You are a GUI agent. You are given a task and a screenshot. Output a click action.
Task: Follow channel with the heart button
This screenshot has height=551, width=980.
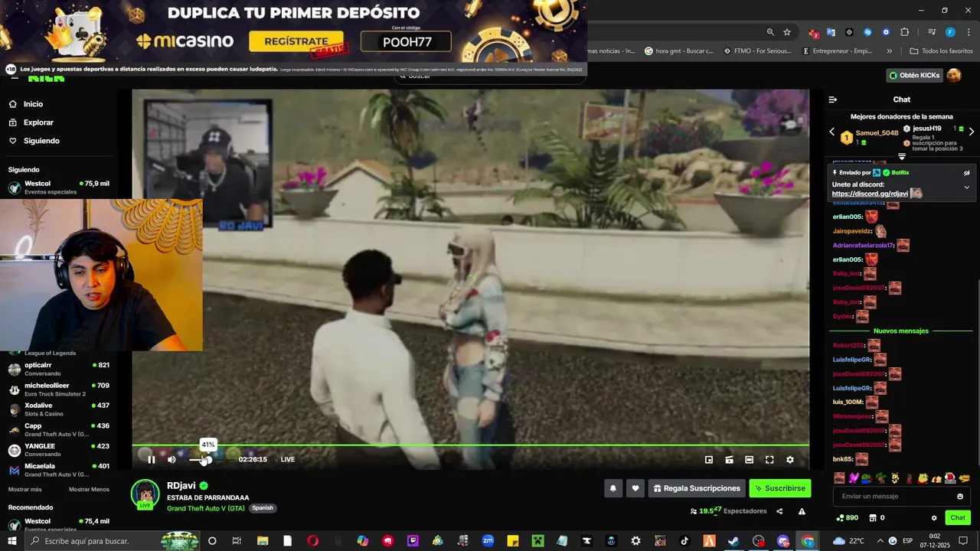click(635, 488)
